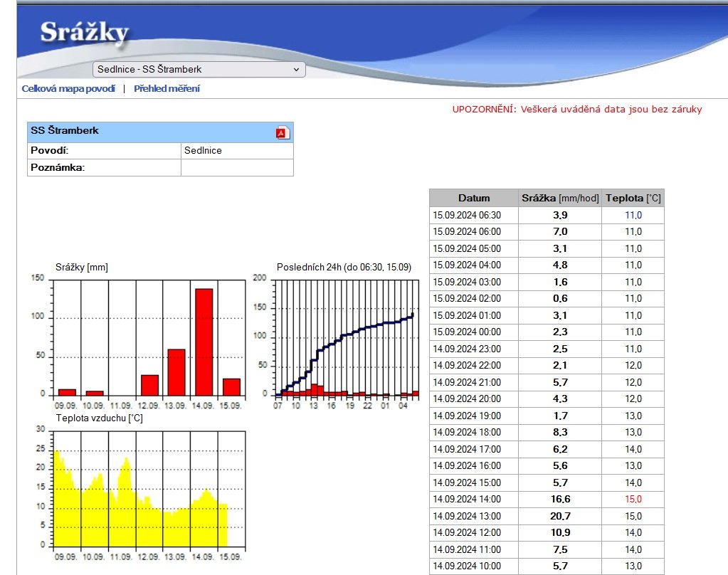Image resolution: width=728 pixels, height=575 pixels.
Task: Open the station dropdown showing Sedlnice - SS Štramberk
Action: click(199, 70)
